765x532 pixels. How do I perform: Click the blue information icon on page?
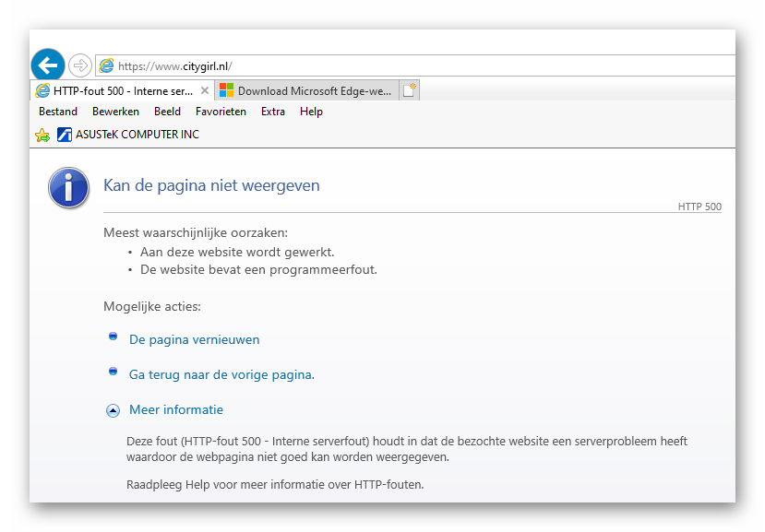pos(69,187)
